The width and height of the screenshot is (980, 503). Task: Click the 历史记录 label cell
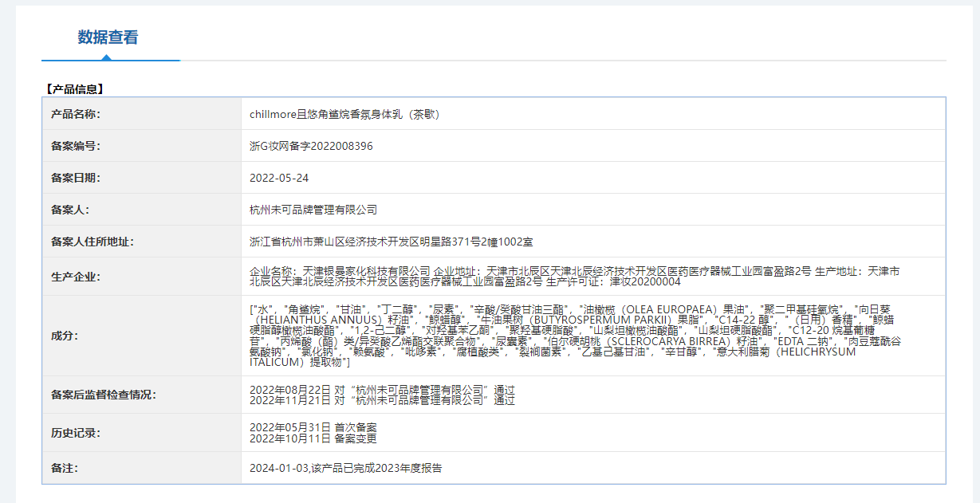pos(142,433)
